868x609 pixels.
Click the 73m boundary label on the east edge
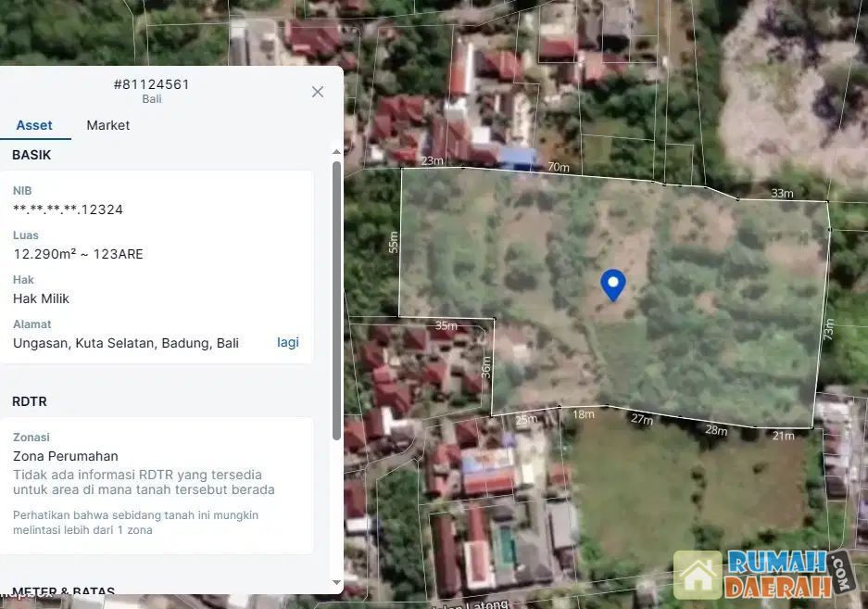[828, 330]
